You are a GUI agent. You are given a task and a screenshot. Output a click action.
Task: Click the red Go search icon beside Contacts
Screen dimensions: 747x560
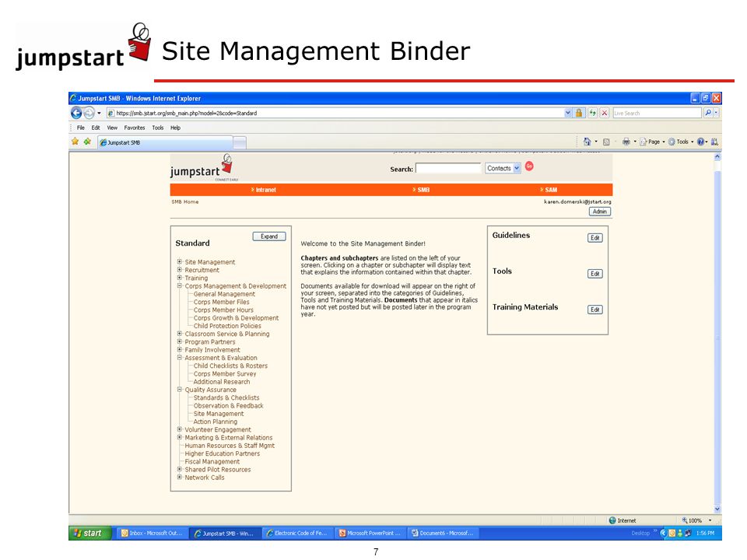click(x=529, y=166)
